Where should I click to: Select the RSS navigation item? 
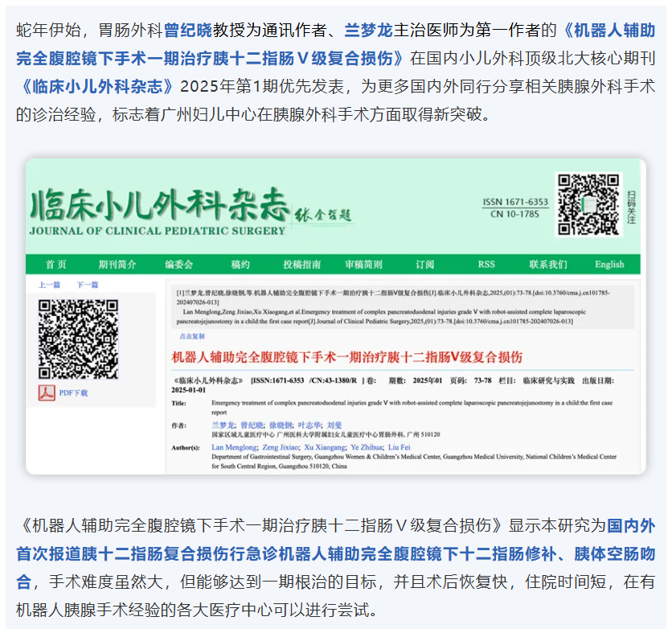coord(486,265)
